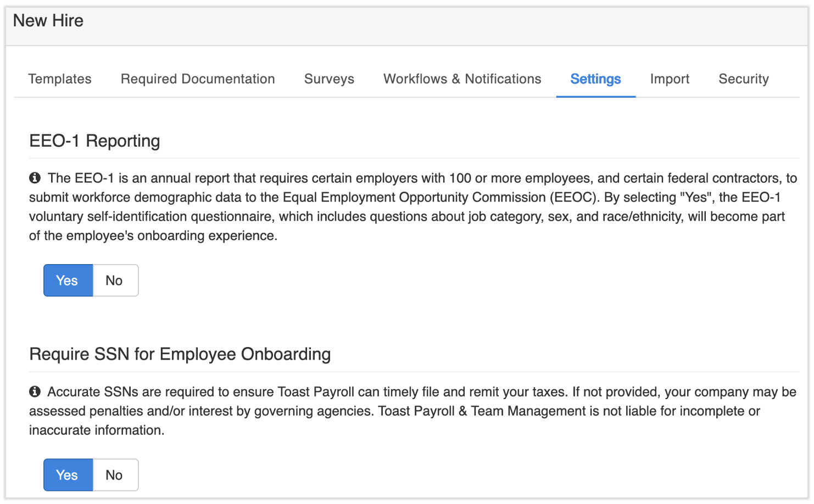Open the Workflows & Notifications tab
Image resolution: width=814 pixels, height=504 pixels.
click(462, 79)
